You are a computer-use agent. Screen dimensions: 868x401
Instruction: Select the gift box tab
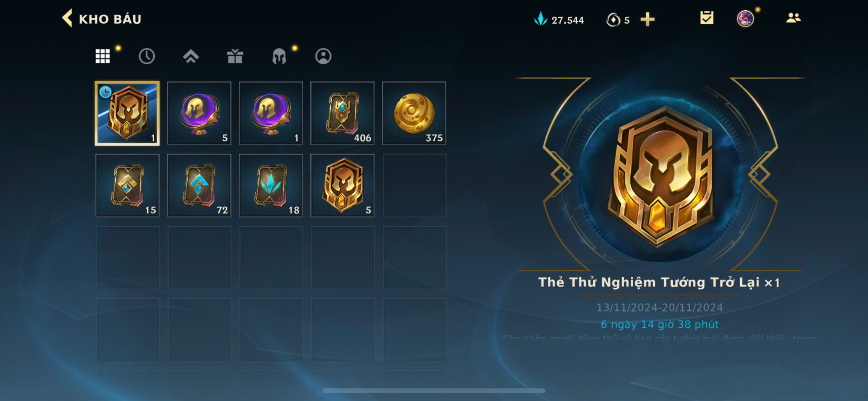click(235, 56)
